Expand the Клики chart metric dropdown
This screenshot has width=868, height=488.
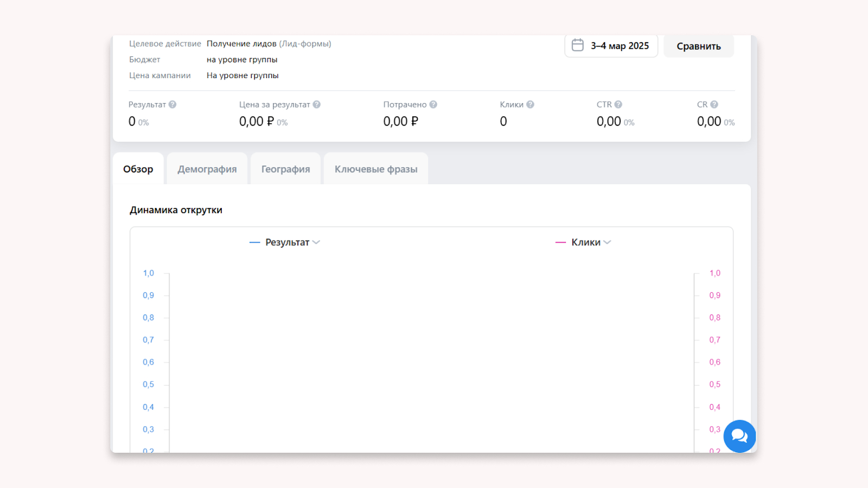pyautogui.click(x=607, y=242)
